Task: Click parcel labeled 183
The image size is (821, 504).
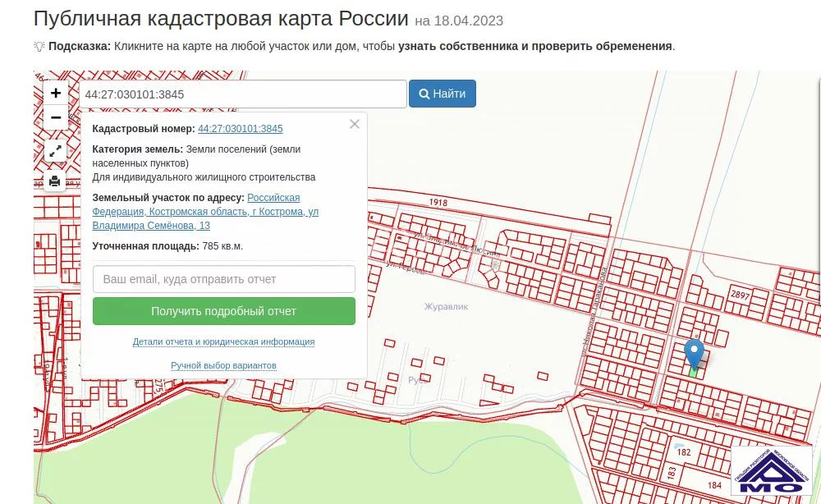Action: tap(672, 473)
